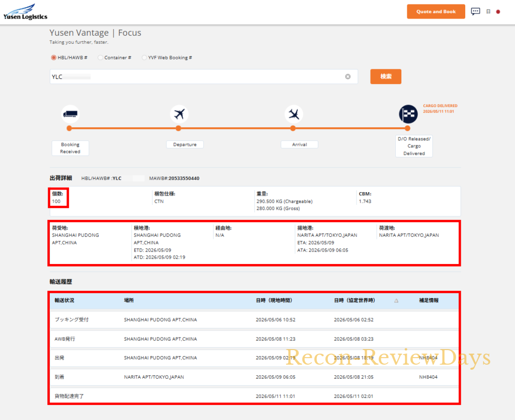
Task: Click the 梱包仕様 value CTN
Action: (x=159, y=201)
